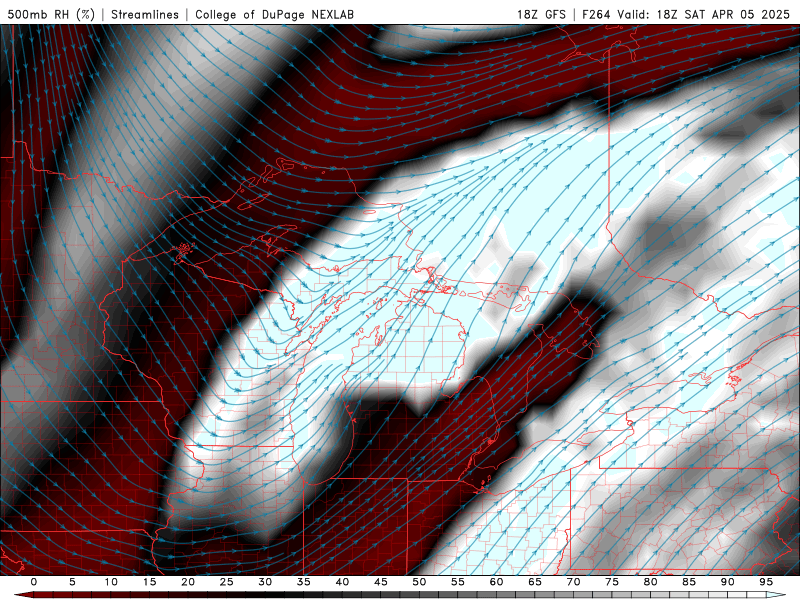Select the "10" label on the color scale
The height and width of the screenshot is (600, 800).
click(x=111, y=582)
